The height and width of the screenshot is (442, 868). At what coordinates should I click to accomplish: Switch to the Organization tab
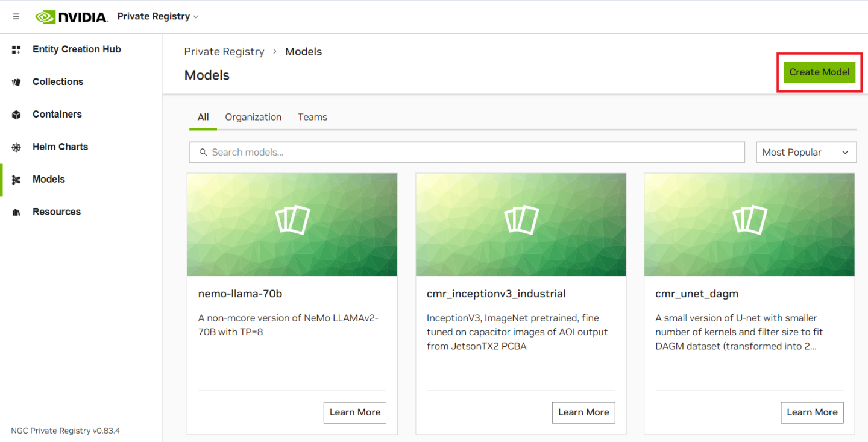[x=253, y=117]
